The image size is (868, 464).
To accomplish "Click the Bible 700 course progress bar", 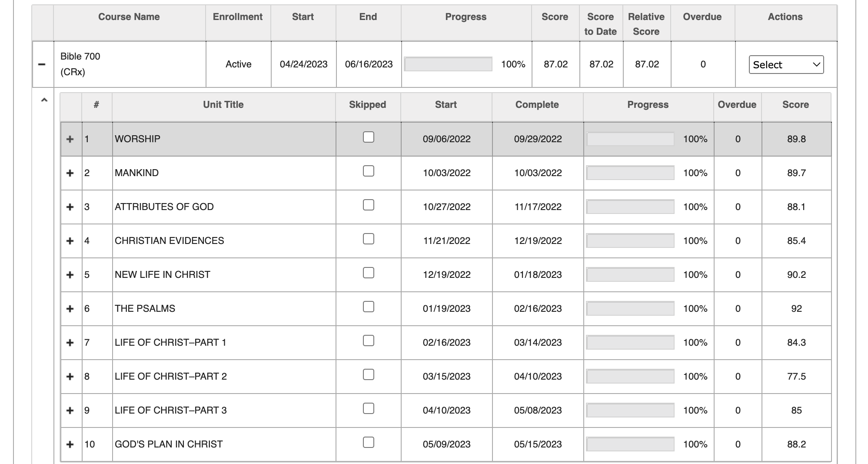I will click(448, 64).
